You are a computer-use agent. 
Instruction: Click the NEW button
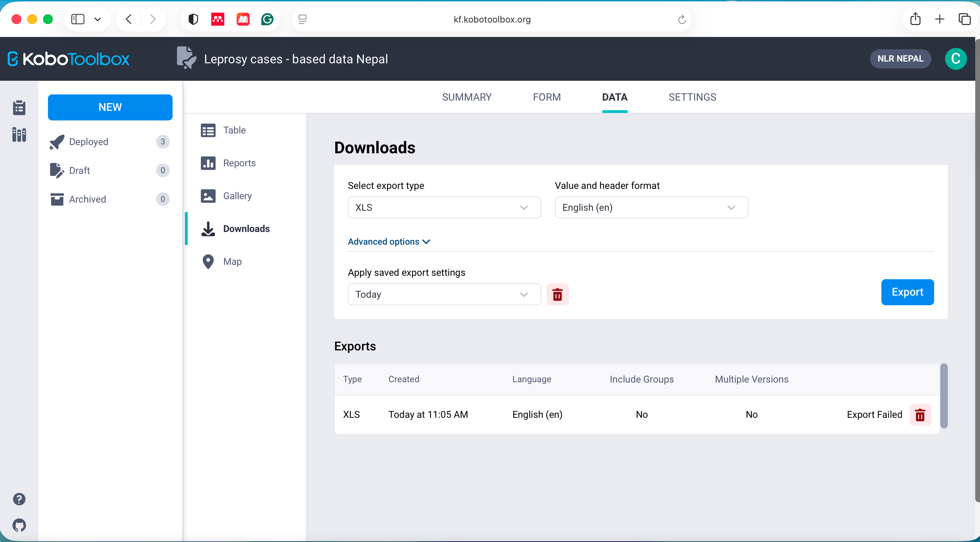110,107
